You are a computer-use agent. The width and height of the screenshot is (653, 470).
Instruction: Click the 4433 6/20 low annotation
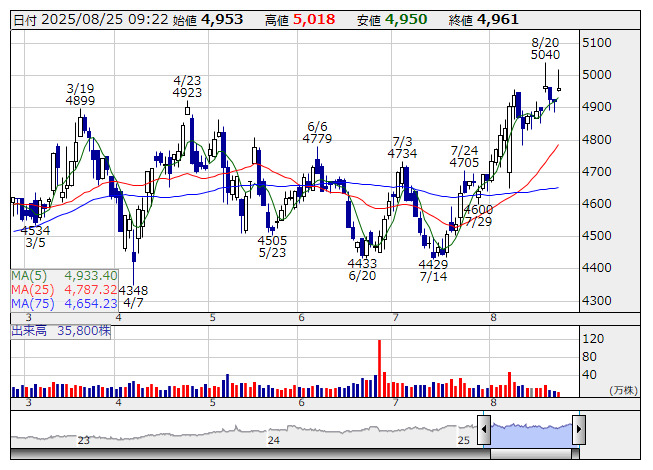[x=362, y=269]
